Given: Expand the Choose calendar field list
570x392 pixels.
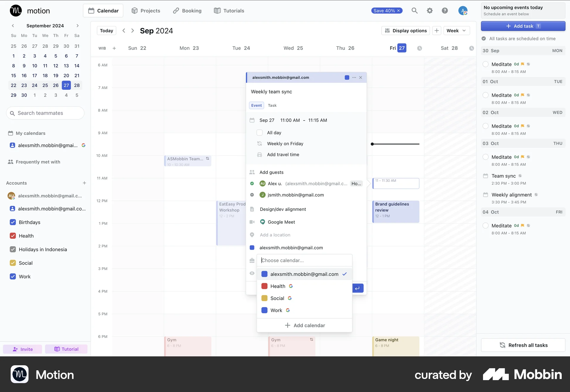Looking at the screenshot, I should click(304, 260).
